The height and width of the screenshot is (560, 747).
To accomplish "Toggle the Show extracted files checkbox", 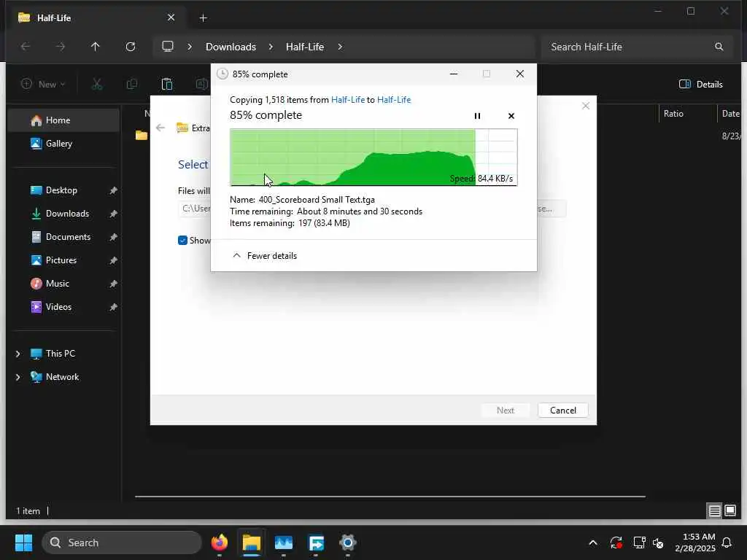I will 182,241.
